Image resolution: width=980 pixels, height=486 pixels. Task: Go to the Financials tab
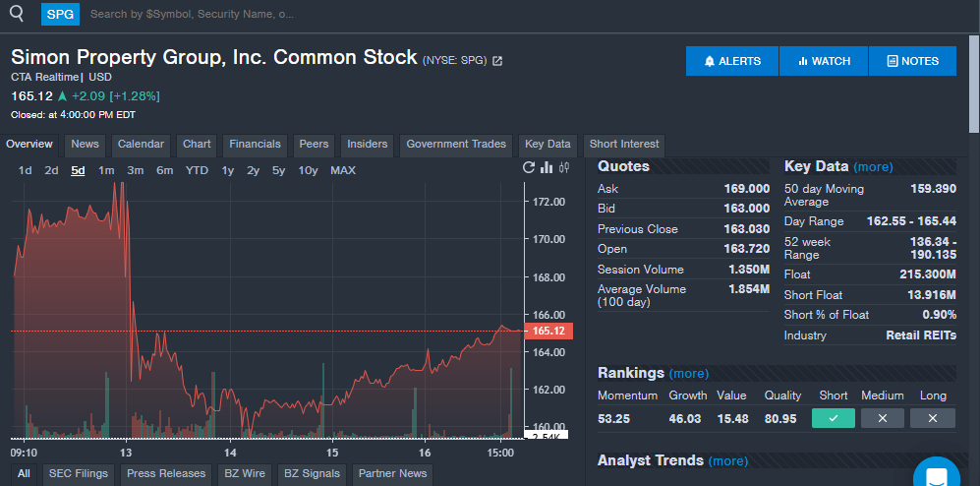point(255,145)
